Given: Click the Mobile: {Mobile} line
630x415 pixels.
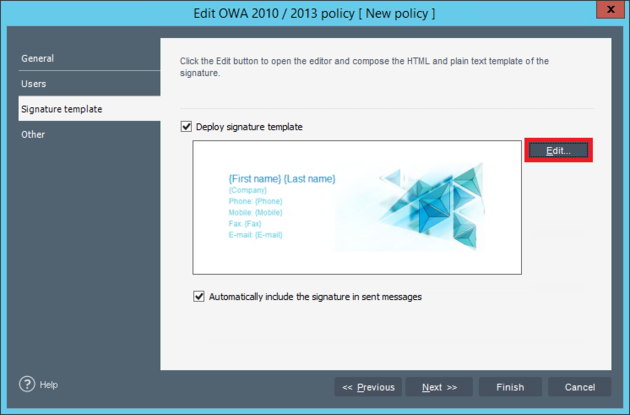Looking at the screenshot, I should 256,212.
